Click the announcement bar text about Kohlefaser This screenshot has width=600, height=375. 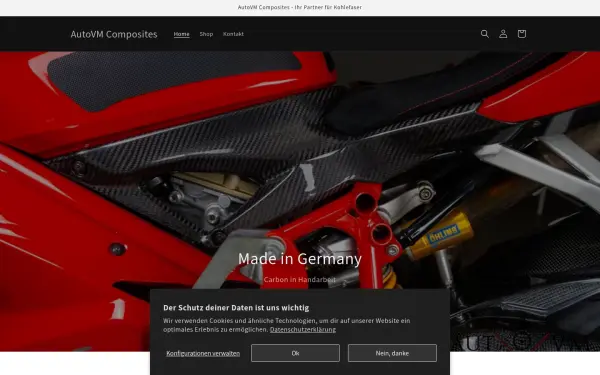coord(300,7)
